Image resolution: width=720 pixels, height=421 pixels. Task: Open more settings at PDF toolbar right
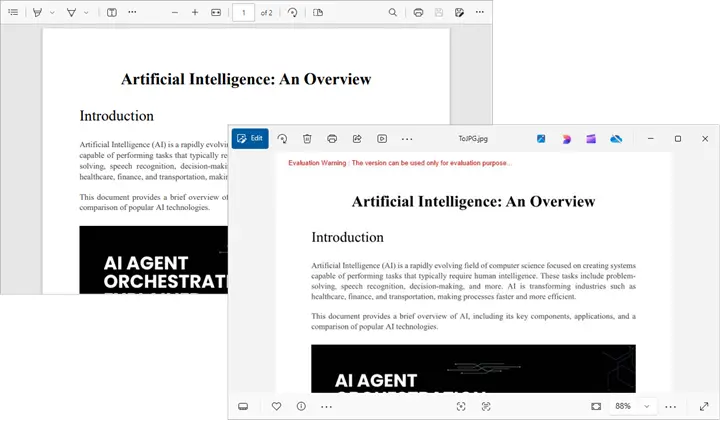click(480, 12)
